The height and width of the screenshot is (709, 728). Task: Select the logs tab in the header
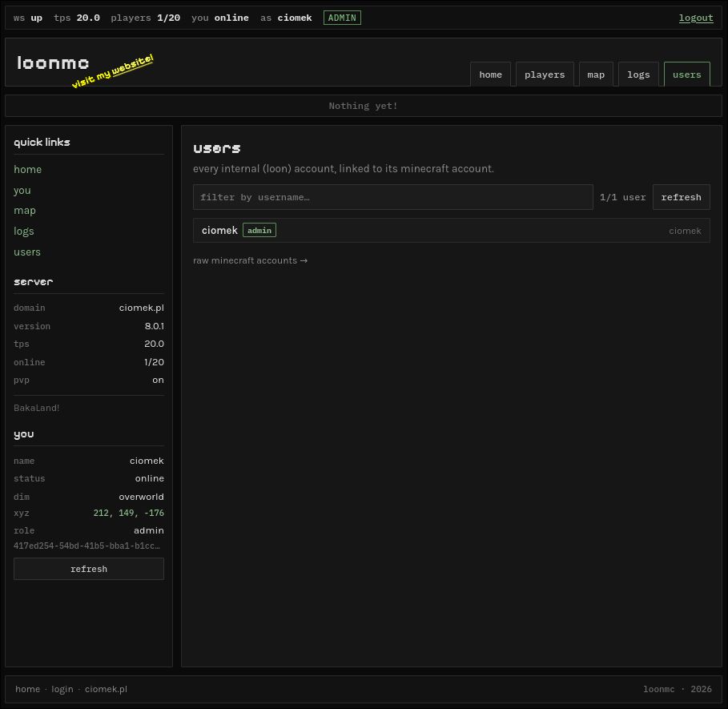638,75
